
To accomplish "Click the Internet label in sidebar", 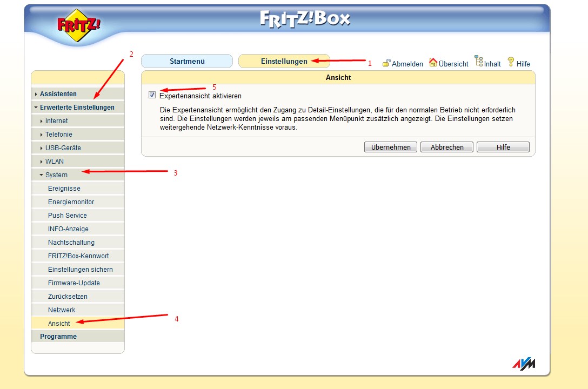I will coord(57,120).
